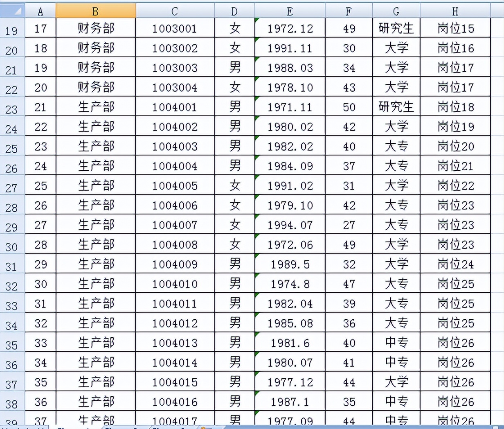The height and width of the screenshot is (429, 504).
Task: Click birth date cell 1989.5
Action: (290, 264)
